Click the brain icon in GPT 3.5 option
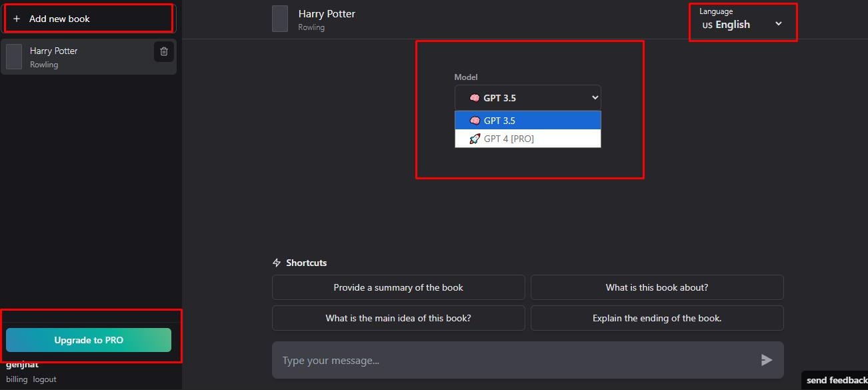 pos(475,121)
